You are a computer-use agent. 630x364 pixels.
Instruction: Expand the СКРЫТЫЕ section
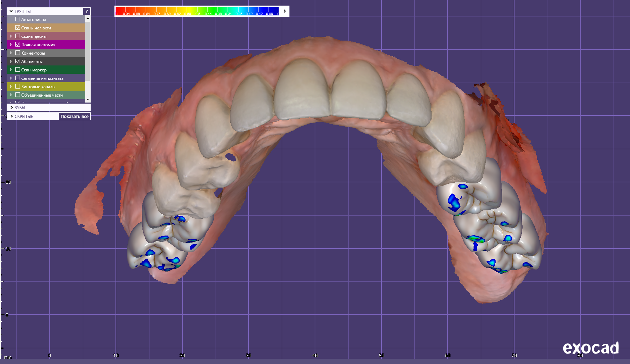click(12, 116)
